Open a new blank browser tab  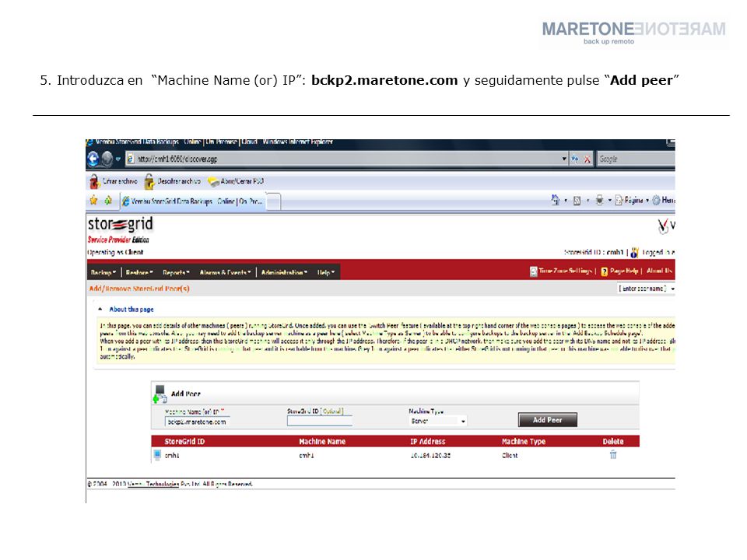point(273,201)
